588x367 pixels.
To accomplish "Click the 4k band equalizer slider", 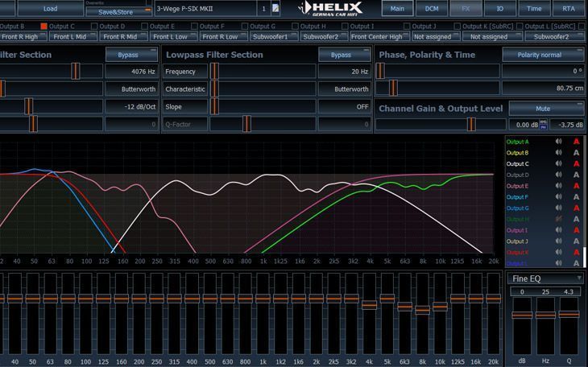I will click(369, 305).
